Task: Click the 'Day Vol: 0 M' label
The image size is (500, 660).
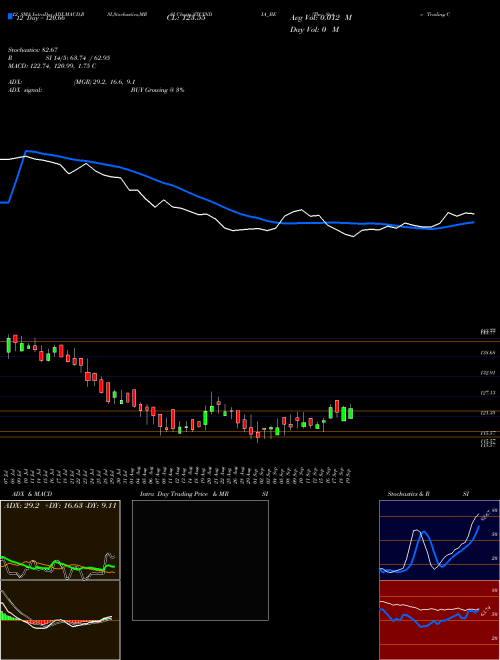Action: point(314,29)
